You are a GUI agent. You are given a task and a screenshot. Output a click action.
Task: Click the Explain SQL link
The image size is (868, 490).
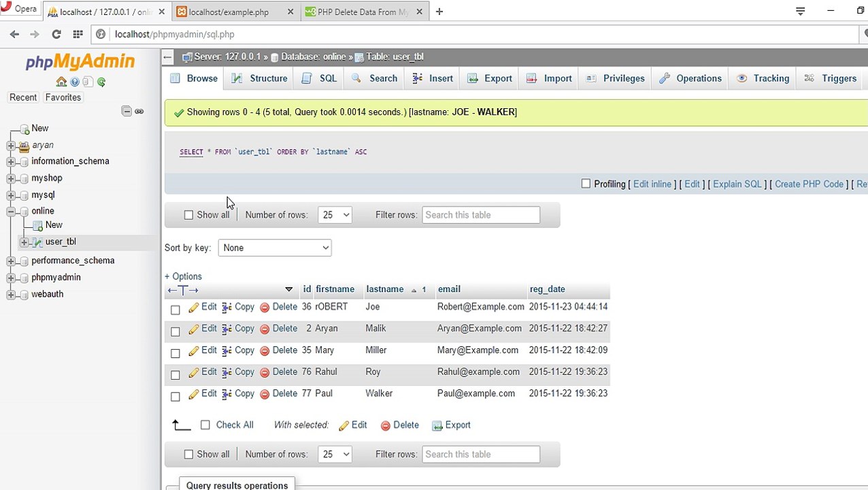(x=737, y=184)
